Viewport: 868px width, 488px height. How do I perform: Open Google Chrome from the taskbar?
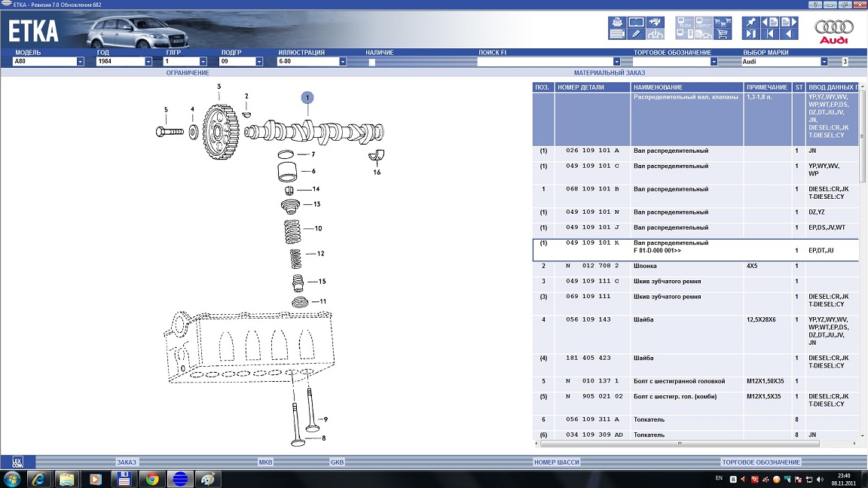click(151, 479)
